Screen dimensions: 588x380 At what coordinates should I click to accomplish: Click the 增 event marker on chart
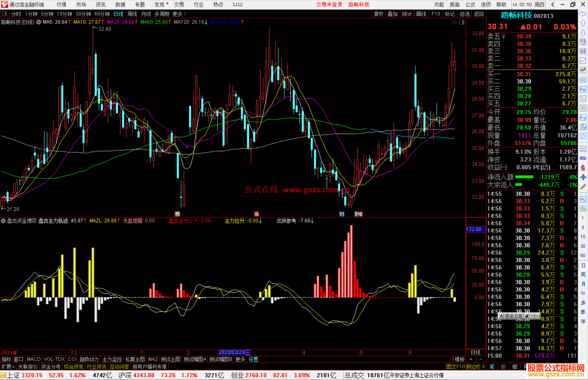360,214
